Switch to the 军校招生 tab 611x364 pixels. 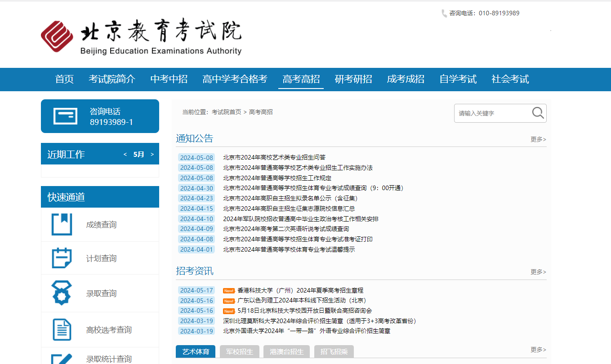pyautogui.click(x=239, y=351)
